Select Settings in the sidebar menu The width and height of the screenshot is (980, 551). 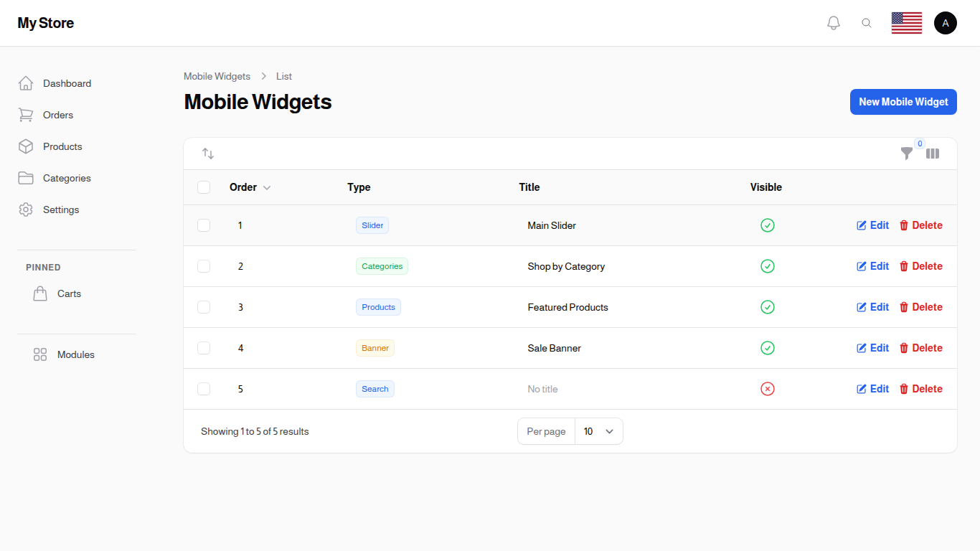pos(60,209)
